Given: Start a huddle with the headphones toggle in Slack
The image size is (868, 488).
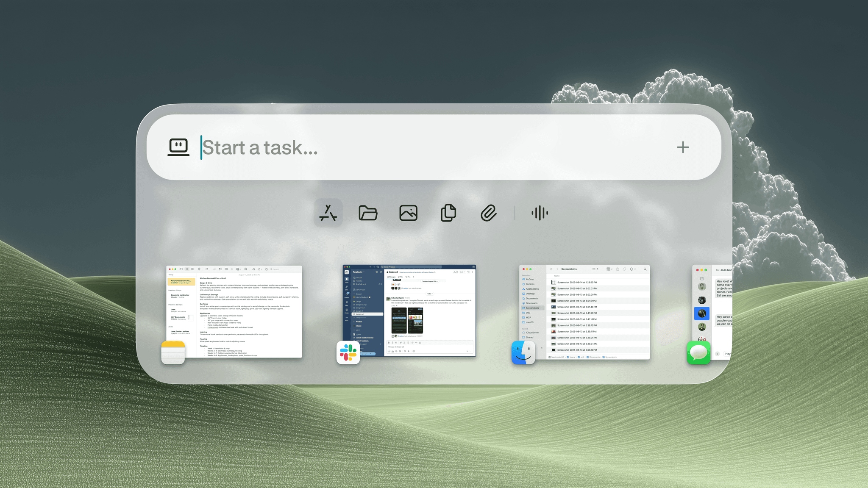Looking at the screenshot, I should coord(462,272).
